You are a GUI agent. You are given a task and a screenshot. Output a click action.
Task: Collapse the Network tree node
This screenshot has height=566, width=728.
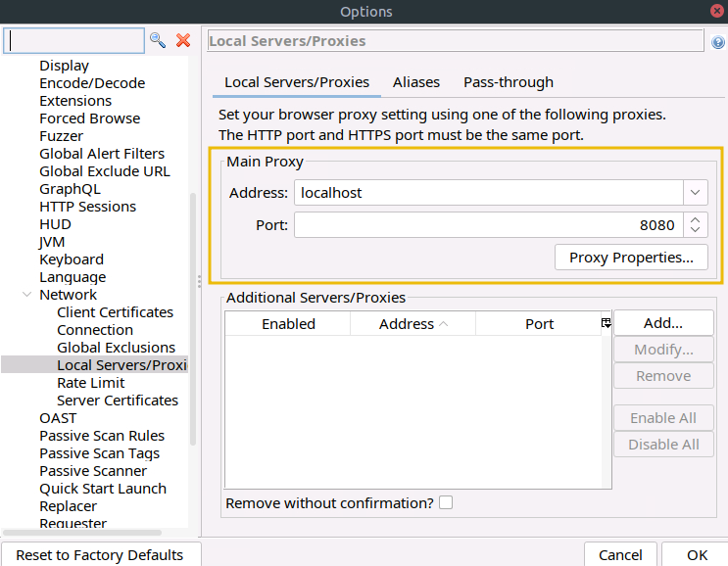pos(27,295)
